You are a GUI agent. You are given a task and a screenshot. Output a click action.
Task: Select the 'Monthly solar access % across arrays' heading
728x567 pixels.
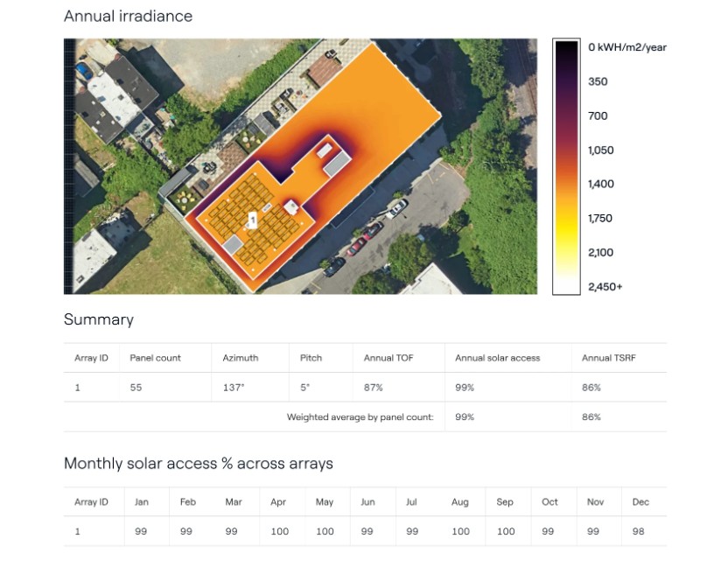click(199, 464)
